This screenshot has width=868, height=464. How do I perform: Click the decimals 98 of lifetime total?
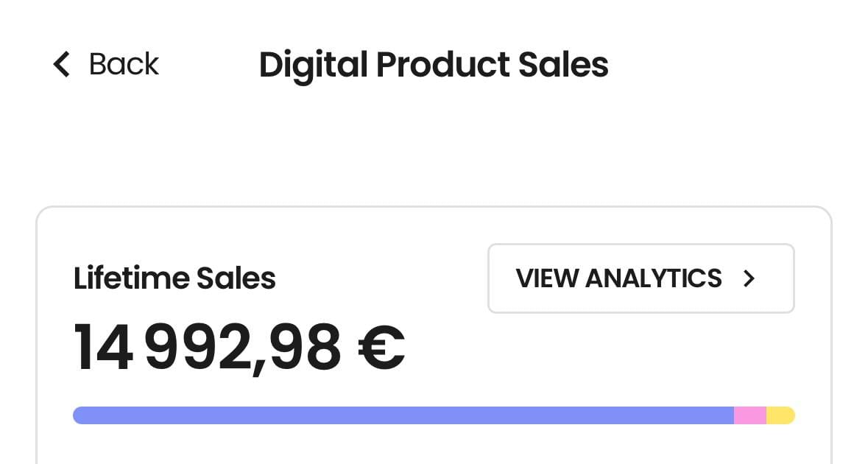coord(305,347)
